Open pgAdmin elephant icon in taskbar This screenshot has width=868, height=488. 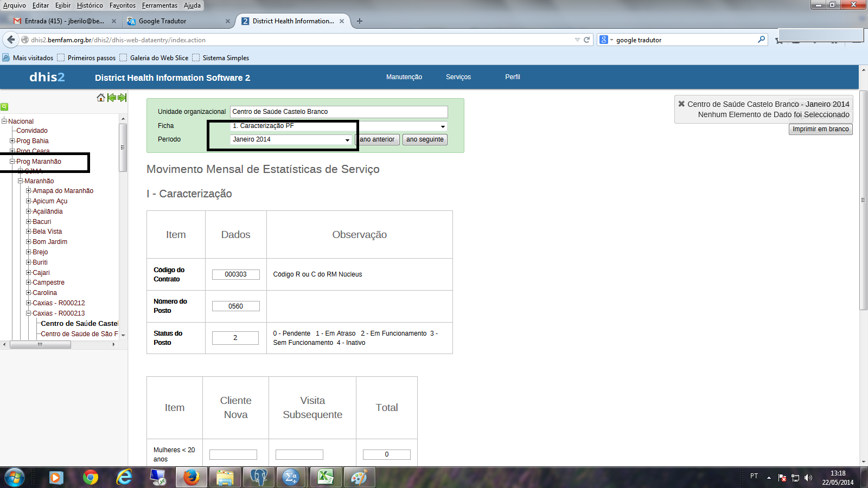[258, 477]
